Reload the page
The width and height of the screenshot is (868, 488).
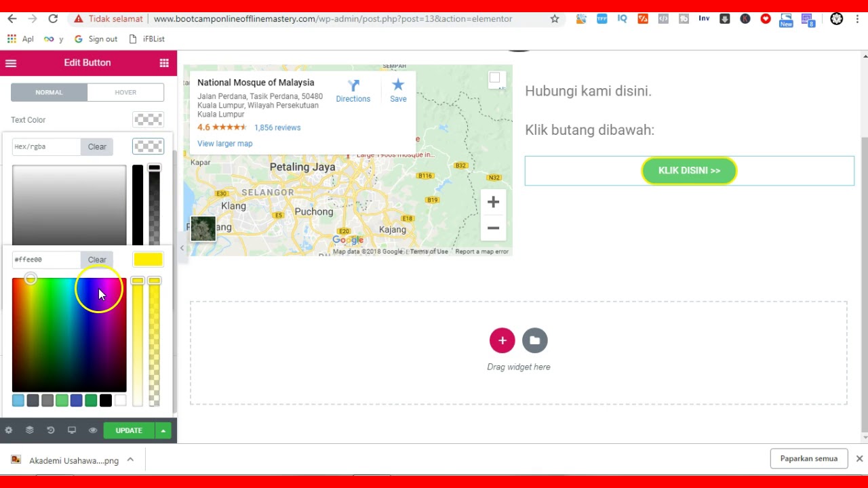[53, 19]
